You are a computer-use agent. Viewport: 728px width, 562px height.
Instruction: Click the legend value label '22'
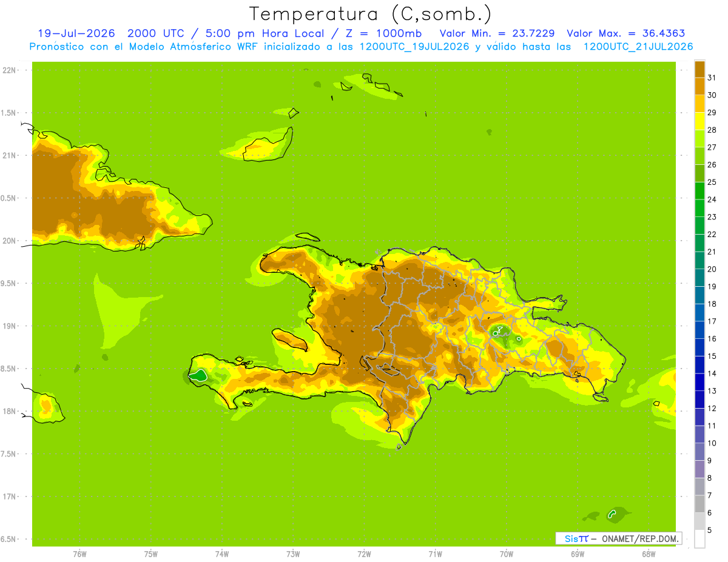click(x=712, y=234)
